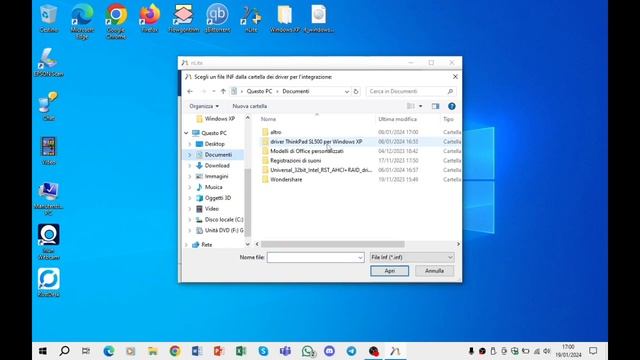
Task: Create a new folder with 'Nuova cartella'
Action: point(249,106)
